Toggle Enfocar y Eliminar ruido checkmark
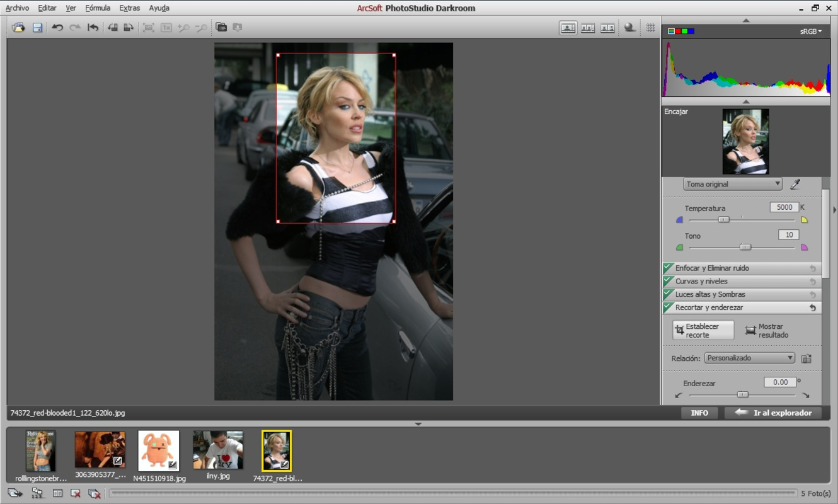The image size is (838, 504). 668,268
